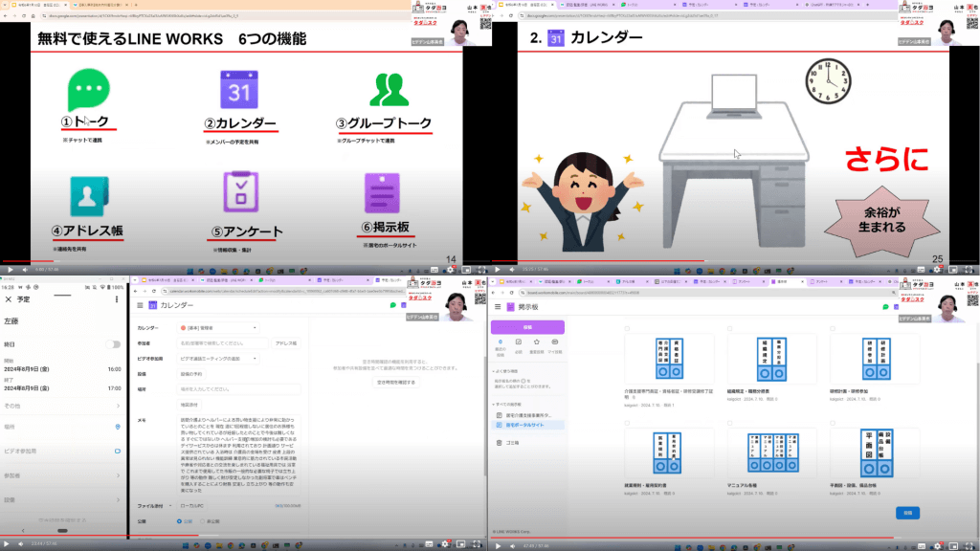Click the purple 投稿 post button
This screenshot has height=551, width=980.
click(527, 326)
